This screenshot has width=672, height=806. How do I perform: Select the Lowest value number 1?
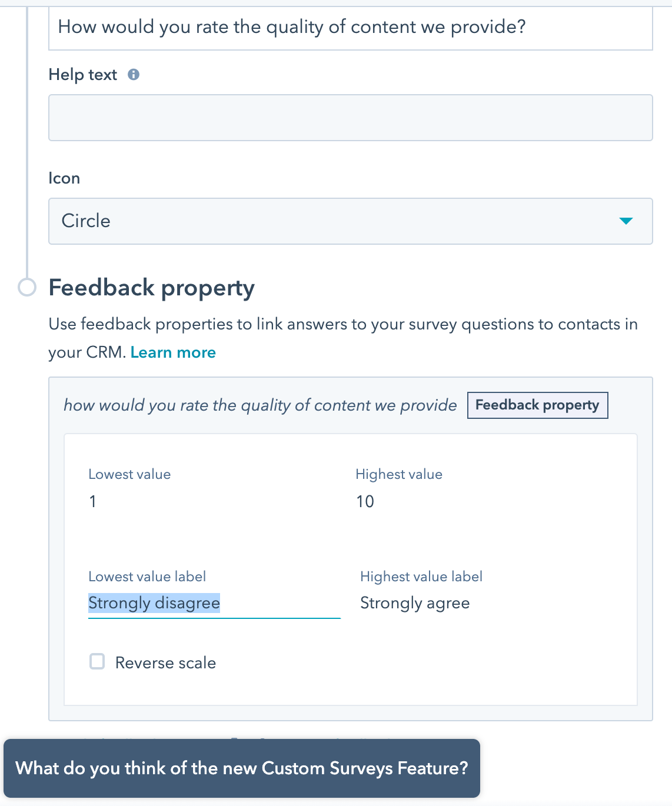pyautogui.click(x=92, y=501)
